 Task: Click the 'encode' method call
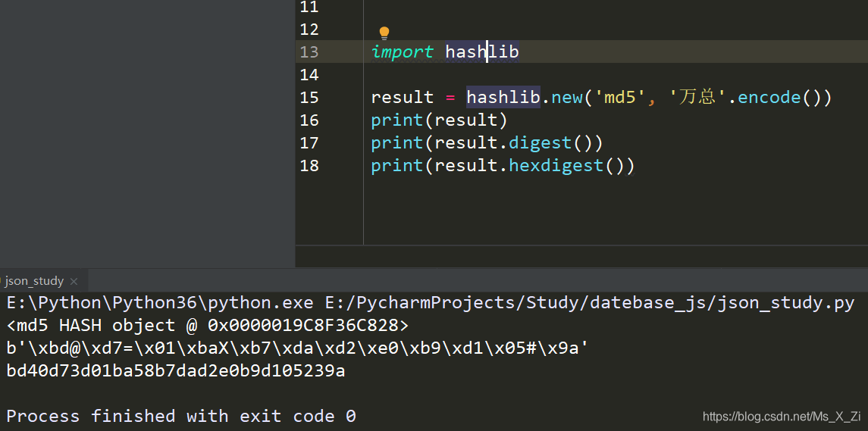[769, 98]
